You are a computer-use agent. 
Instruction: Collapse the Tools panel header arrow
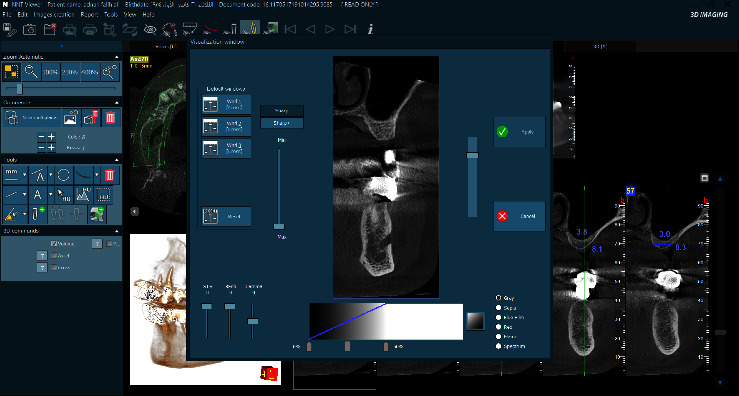[x=117, y=160]
